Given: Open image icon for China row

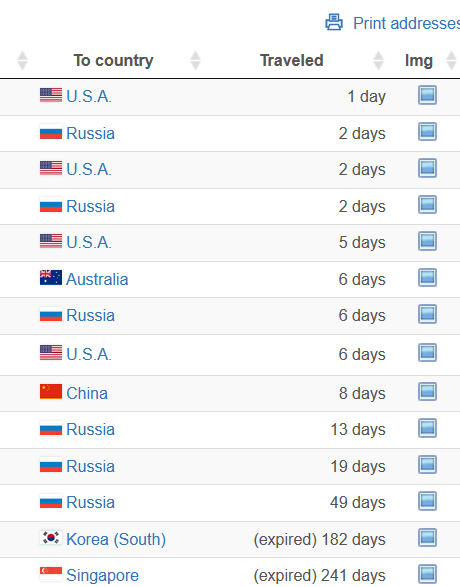Looking at the screenshot, I should click(x=427, y=392).
